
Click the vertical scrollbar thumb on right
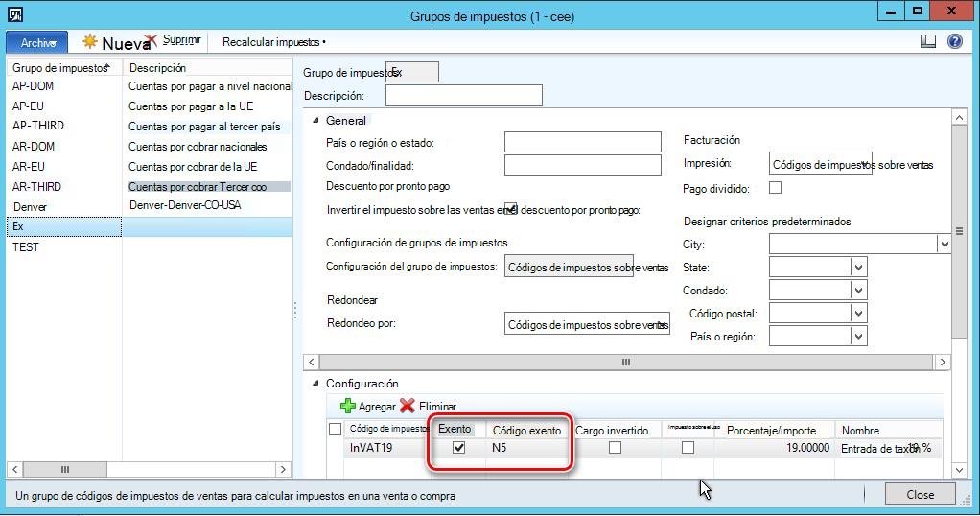959,231
